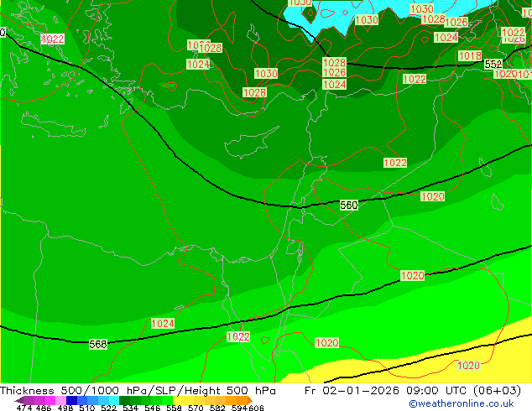Click the darkest green legend swatch above 534

pyautogui.click(x=124, y=400)
